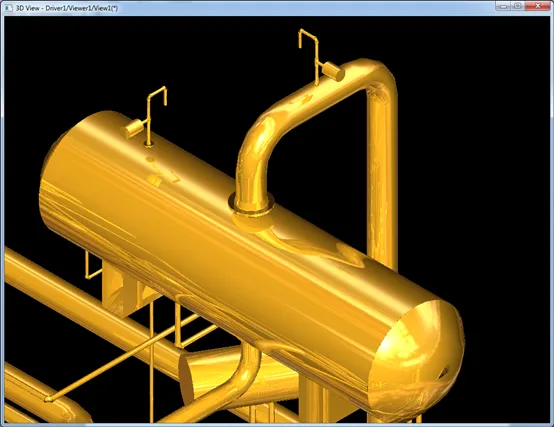
Task: Minimize the 3D View window
Action: click(x=503, y=6)
